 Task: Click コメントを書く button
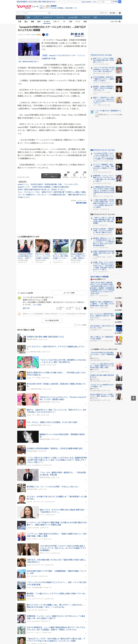69,292
